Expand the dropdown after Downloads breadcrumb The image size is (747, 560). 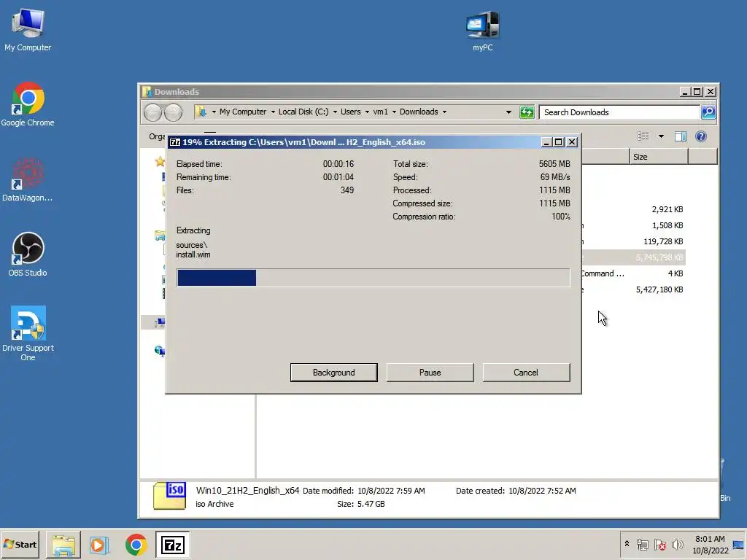point(444,112)
